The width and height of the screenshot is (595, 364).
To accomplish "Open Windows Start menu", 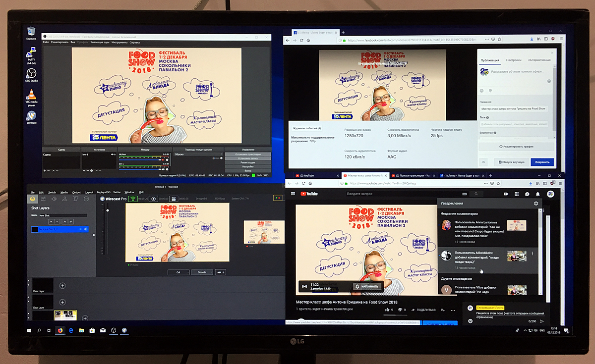I will (29, 330).
